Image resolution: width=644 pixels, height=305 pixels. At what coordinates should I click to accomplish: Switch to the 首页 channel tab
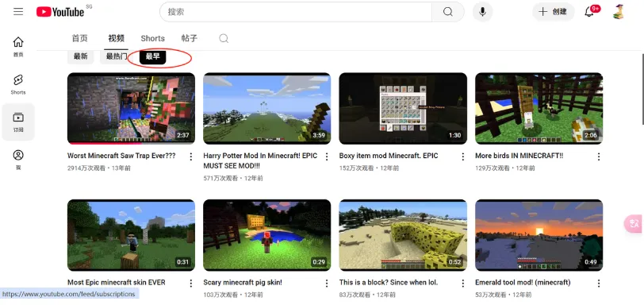point(79,38)
